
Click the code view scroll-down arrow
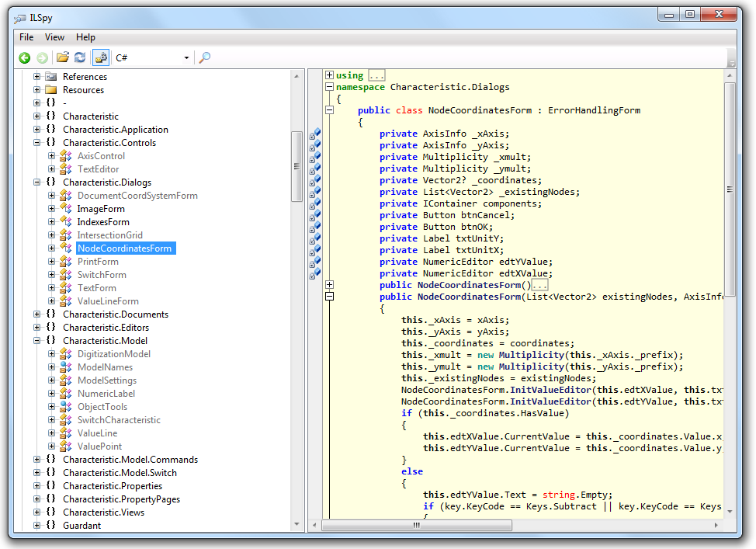click(x=730, y=512)
